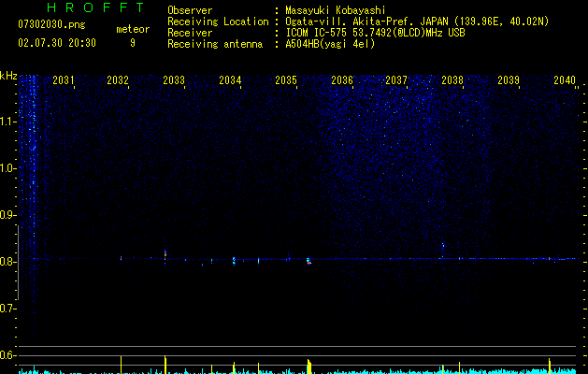Image resolution: width=588 pixels, height=374 pixels.
Task: Click the meteor echo just before the 2034 marker
Action: [234, 260]
